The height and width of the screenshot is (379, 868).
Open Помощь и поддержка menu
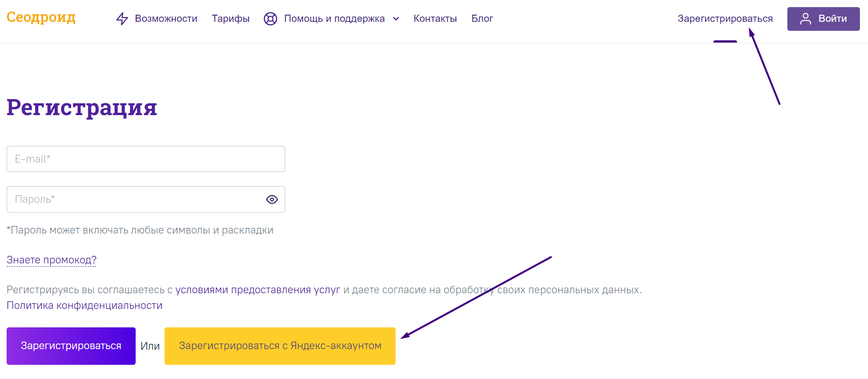point(334,18)
